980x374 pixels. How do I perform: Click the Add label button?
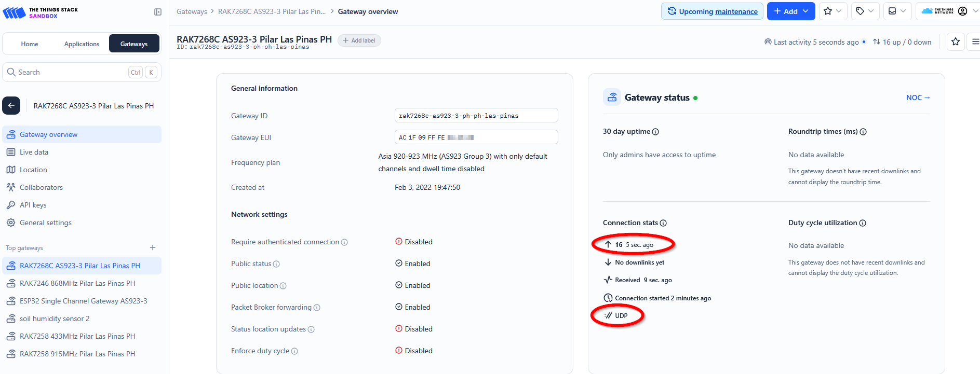[359, 40]
